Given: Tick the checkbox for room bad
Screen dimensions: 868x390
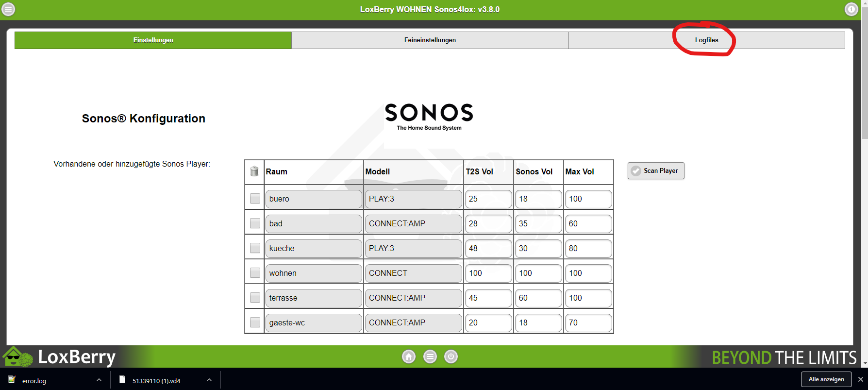Looking at the screenshot, I should coord(255,223).
